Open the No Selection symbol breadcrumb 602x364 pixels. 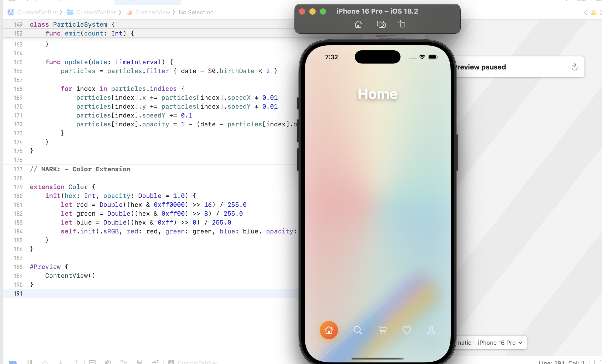(x=196, y=12)
